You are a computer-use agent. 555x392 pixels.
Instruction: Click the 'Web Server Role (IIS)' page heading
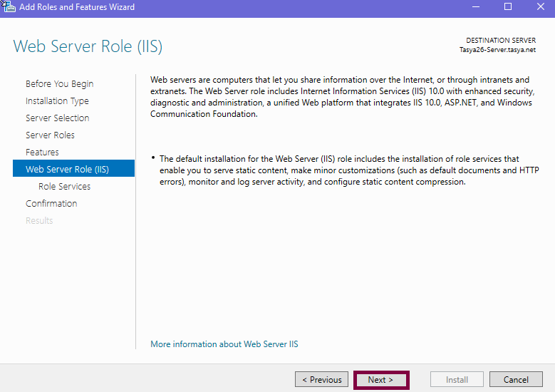pyautogui.click(x=88, y=46)
